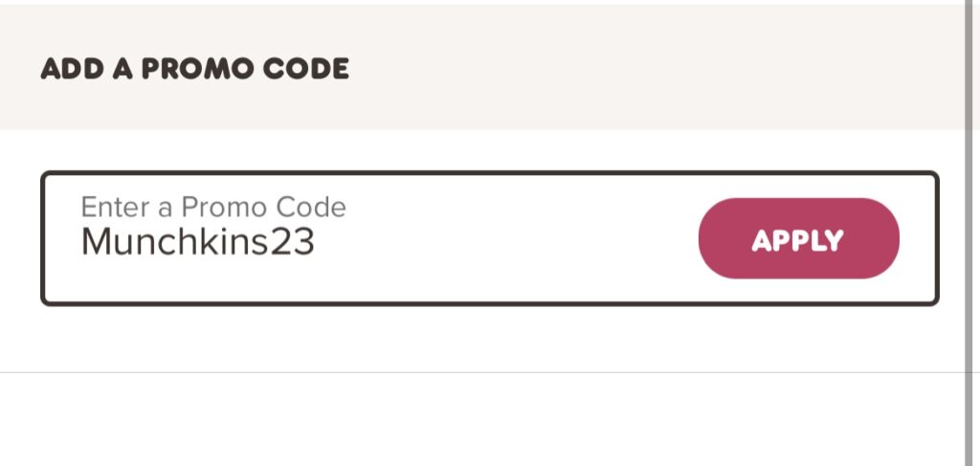
Task: Click the vertical scrollbar at right edge
Action: tap(972, 233)
